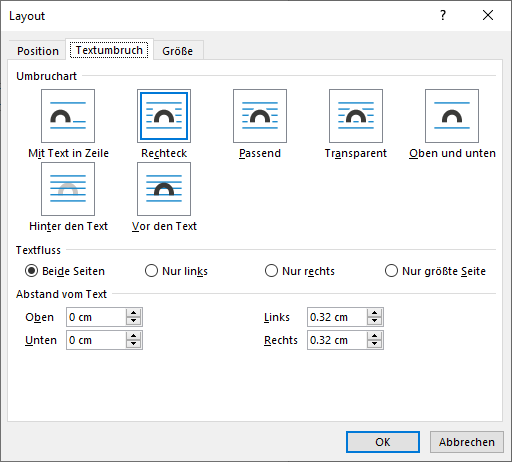Click into the Rechts distance field
Viewport: 512px width, 462px height.
337,340
